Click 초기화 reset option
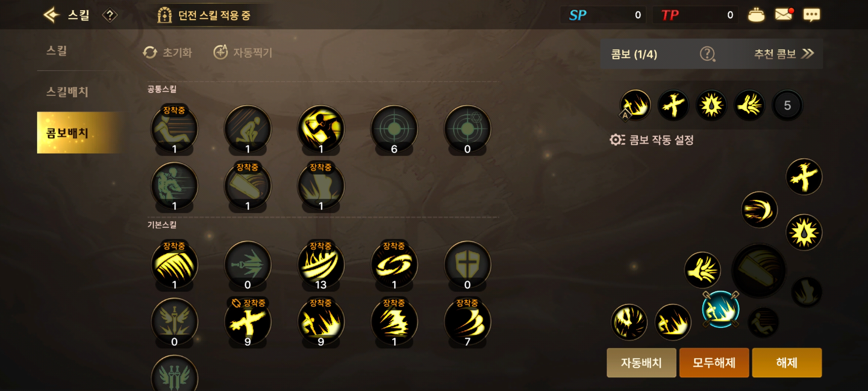 [167, 52]
